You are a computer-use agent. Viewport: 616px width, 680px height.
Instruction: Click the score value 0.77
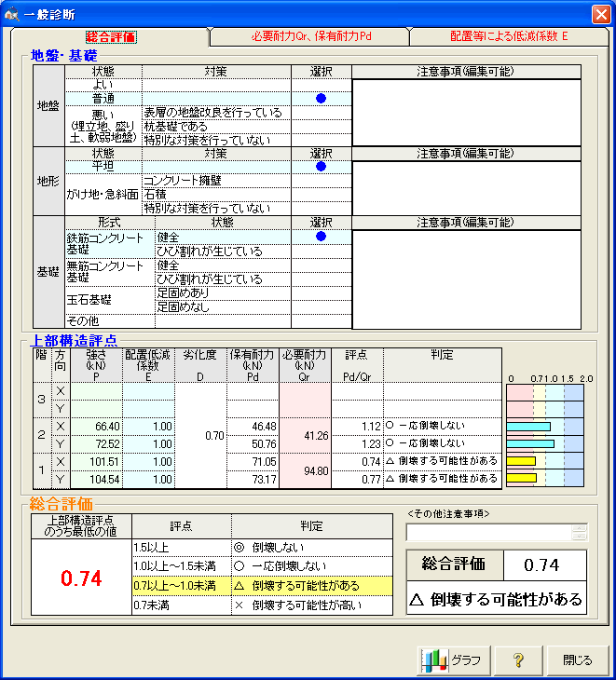point(371,479)
